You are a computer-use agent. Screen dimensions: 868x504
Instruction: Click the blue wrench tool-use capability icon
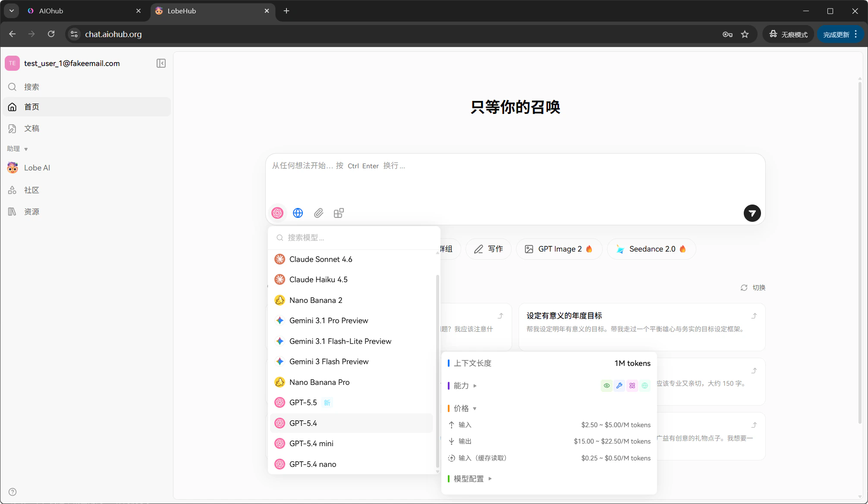pos(620,386)
